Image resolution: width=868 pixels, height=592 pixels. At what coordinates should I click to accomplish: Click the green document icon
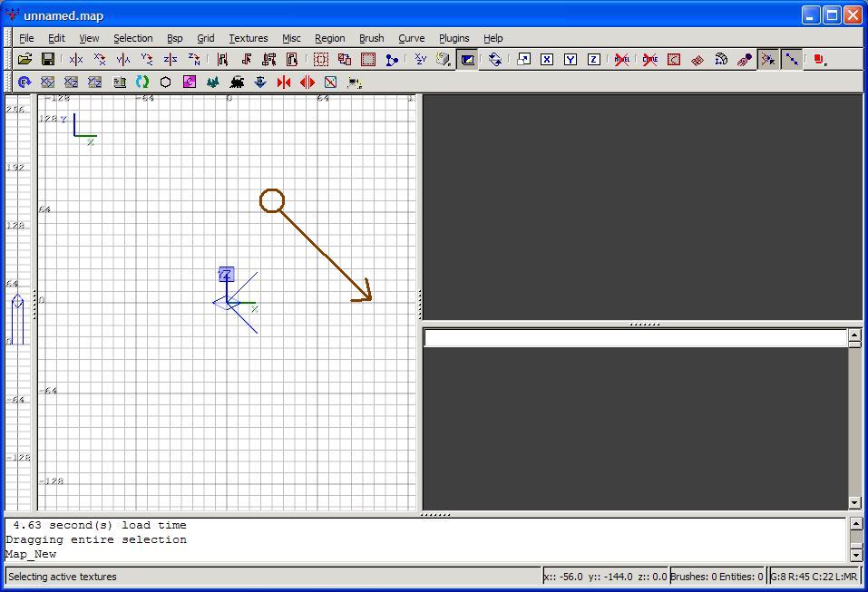point(119,82)
